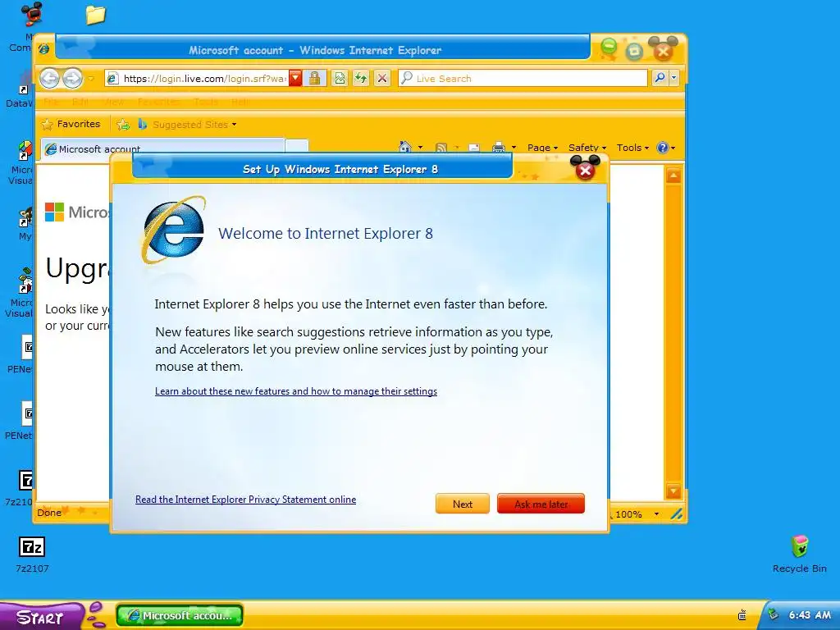The width and height of the screenshot is (840, 630).
Task: Click the Internet Explorer logo in dialog
Action: point(175,231)
